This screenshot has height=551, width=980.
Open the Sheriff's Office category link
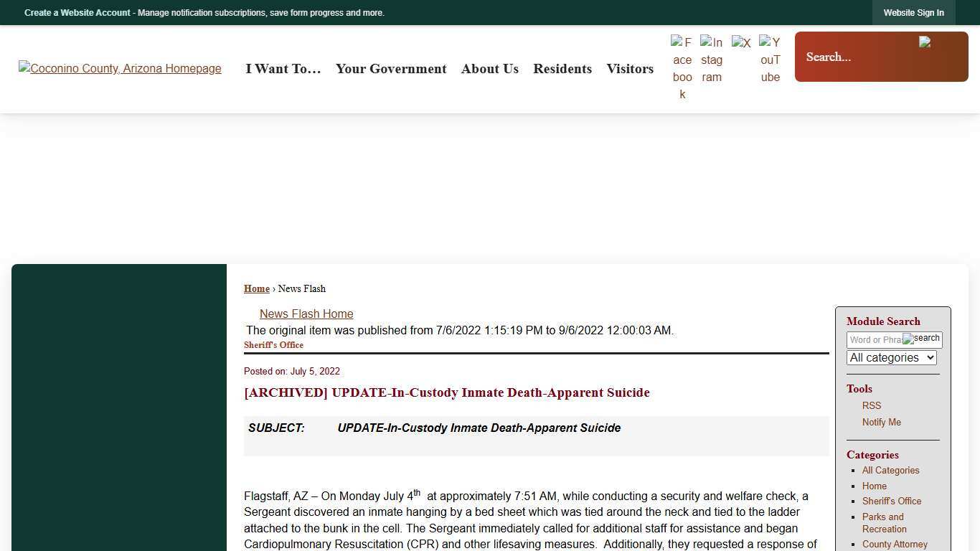click(892, 501)
